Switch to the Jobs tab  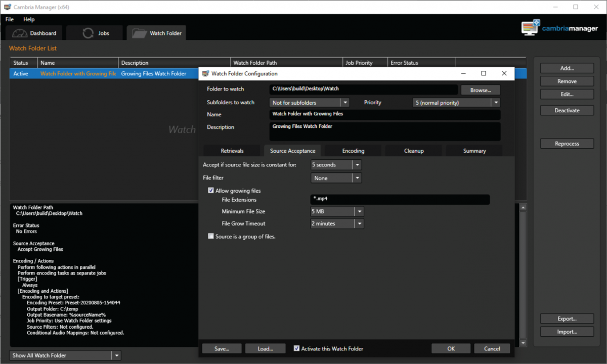point(95,33)
